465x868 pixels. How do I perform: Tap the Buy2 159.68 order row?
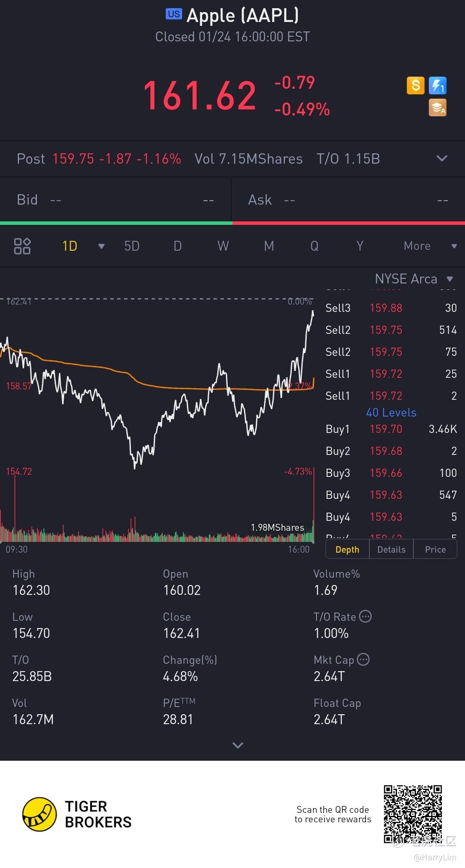point(391,451)
